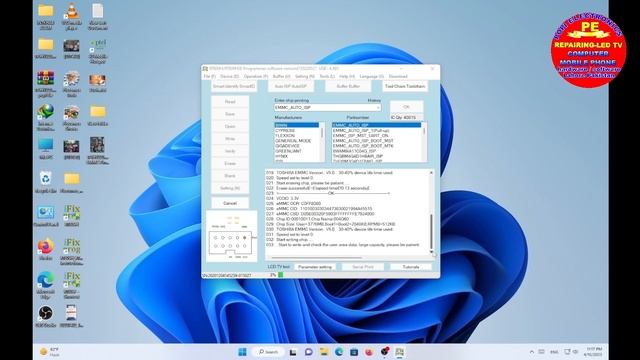The image size is (640, 360).
Task: Click the log window scroll-up arrow
Action: pyautogui.click(x=431, y=173)
